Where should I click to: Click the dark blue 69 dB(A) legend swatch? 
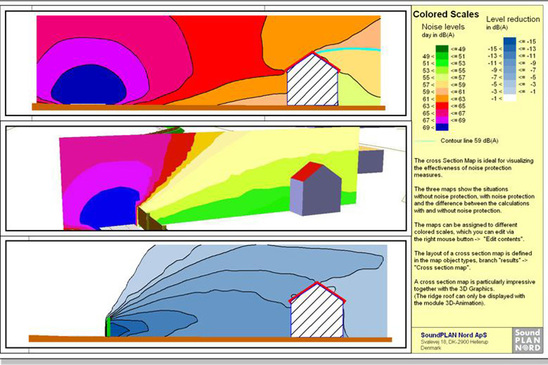coord(442,127)
